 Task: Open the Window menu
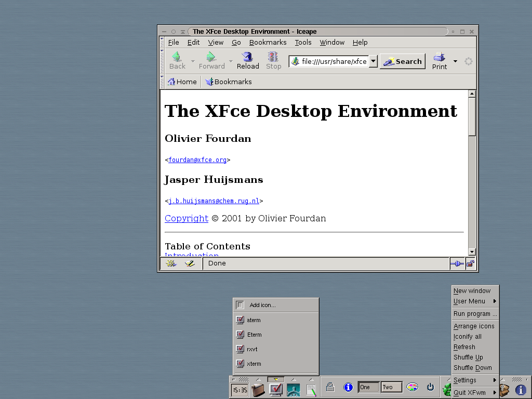(x=332, y=43)
